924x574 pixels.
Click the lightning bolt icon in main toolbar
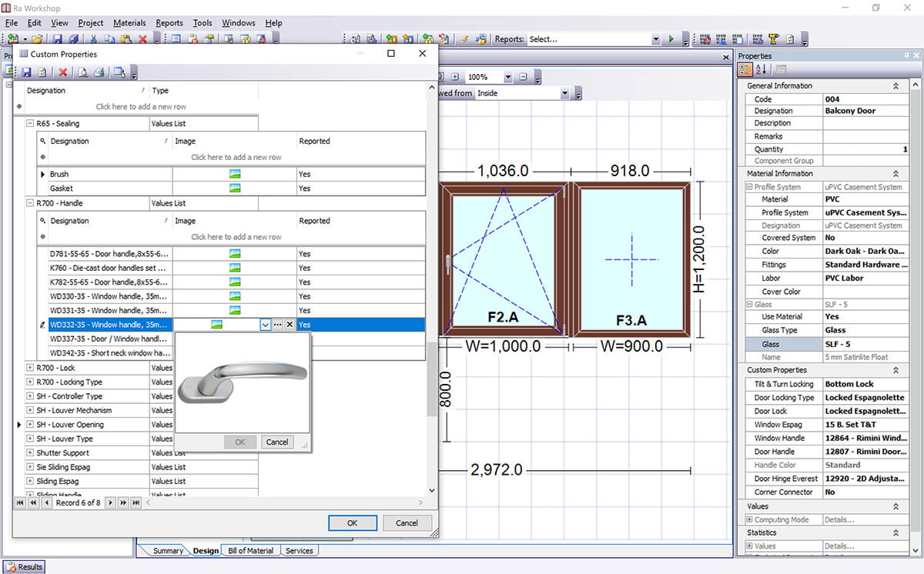click(x=464, y=39)
